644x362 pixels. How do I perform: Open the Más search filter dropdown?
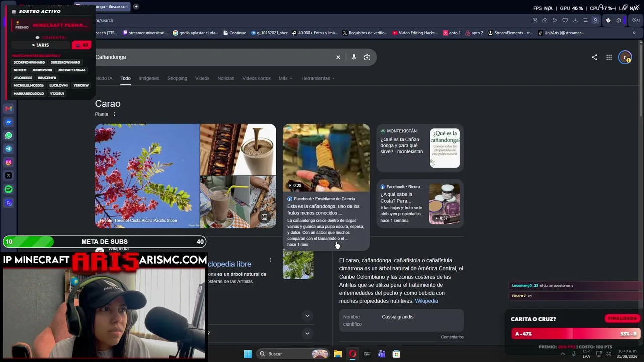coord(285,78)
